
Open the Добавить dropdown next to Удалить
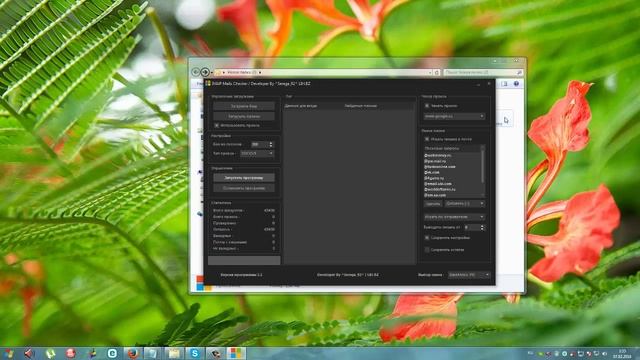[x=465, y=203]
